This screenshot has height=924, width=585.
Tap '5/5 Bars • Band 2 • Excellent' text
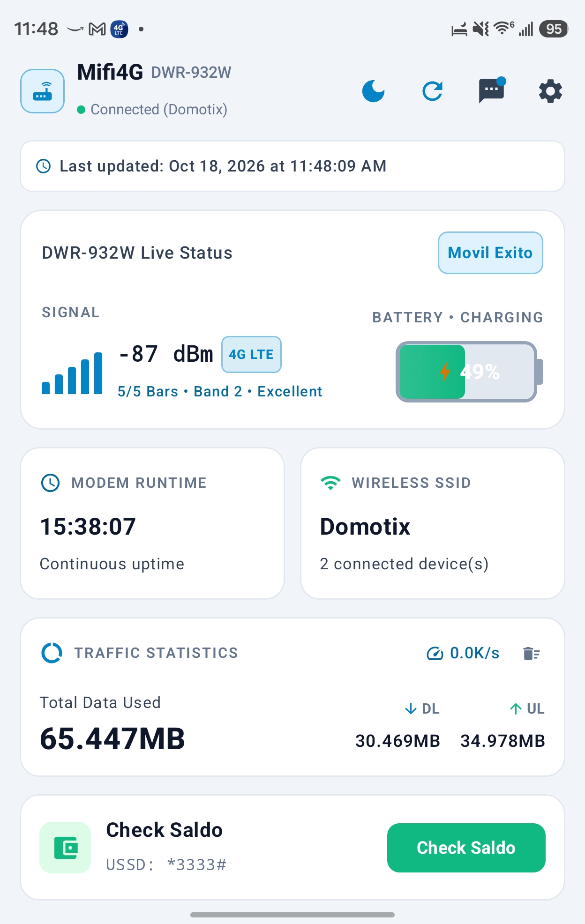pos(220,391)
